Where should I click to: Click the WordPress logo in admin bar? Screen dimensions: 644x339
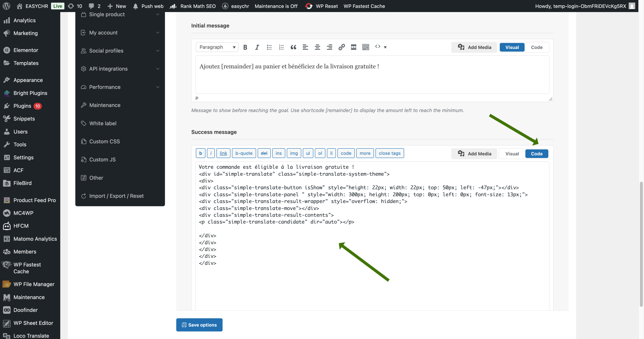(x=6, y=6)
